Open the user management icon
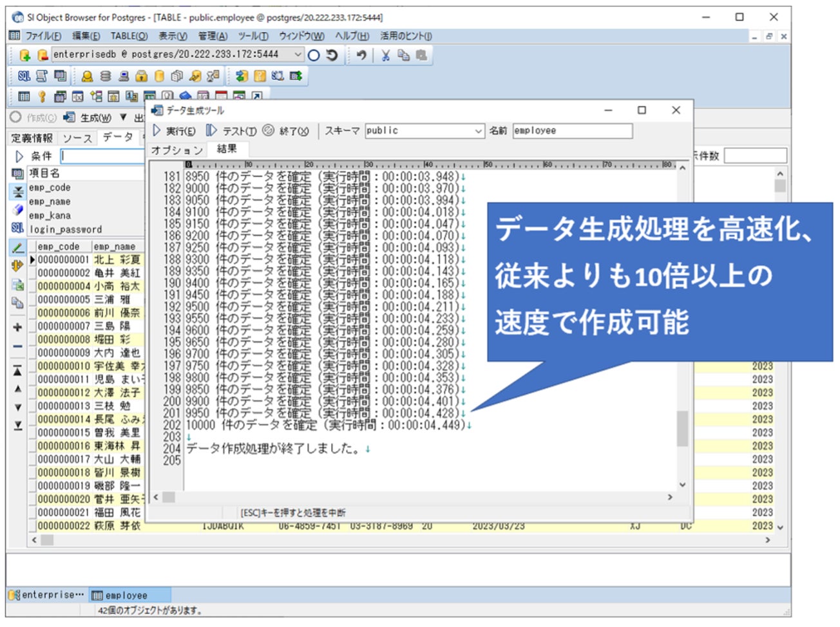This screenshot has width=840, height=627. click(87, 77)
